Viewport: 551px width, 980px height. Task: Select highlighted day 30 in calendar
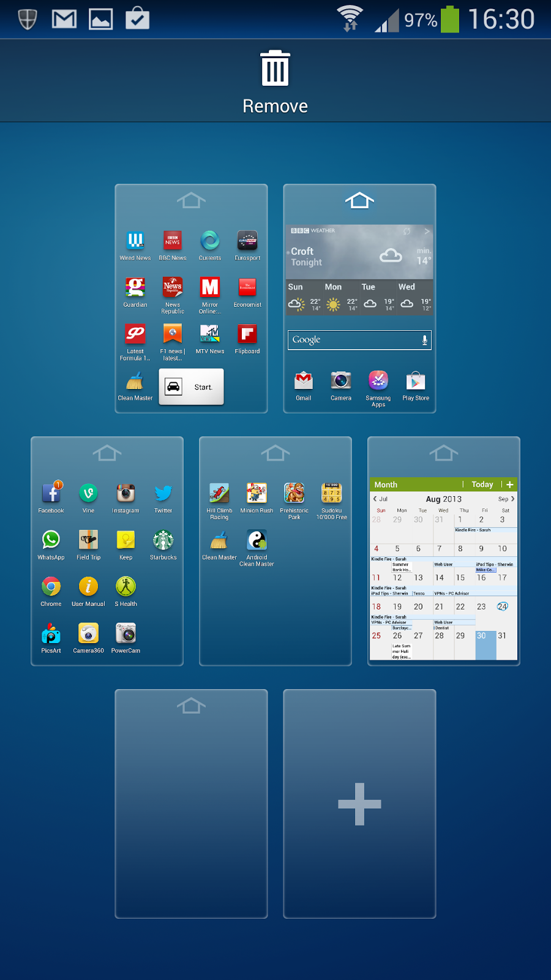(485, 645)
